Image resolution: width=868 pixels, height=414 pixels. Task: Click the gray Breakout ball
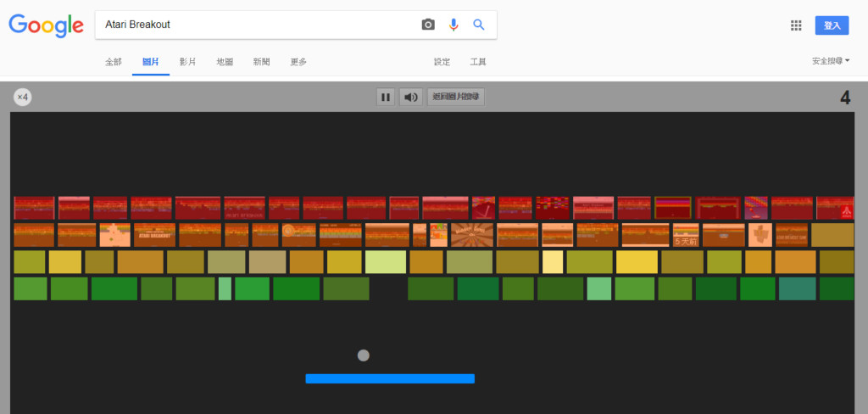364,355
